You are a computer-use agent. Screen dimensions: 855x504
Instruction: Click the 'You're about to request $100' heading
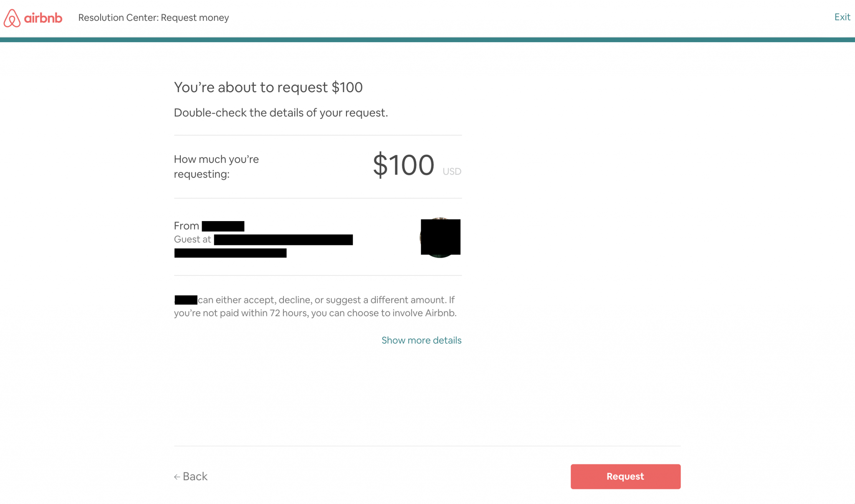(x=268, y=87)
